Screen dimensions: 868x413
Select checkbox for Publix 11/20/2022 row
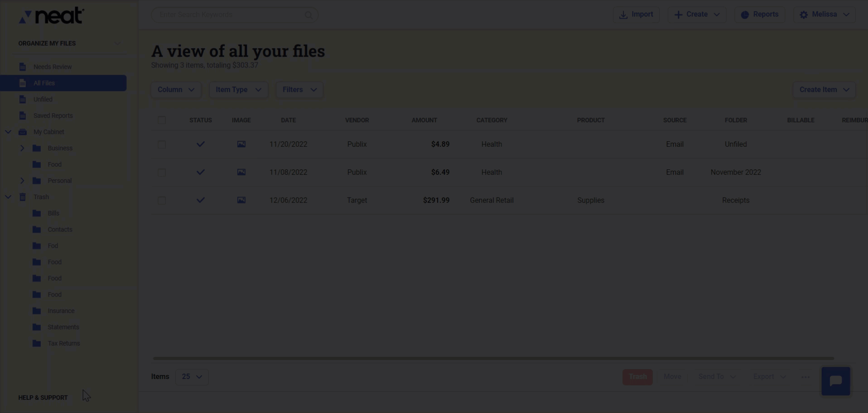click(162, 144)
